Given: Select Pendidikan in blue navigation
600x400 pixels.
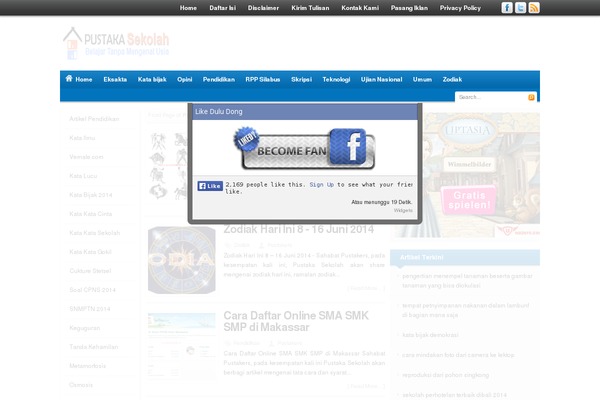Looking at the screenshot, I should tap(218, 79).
